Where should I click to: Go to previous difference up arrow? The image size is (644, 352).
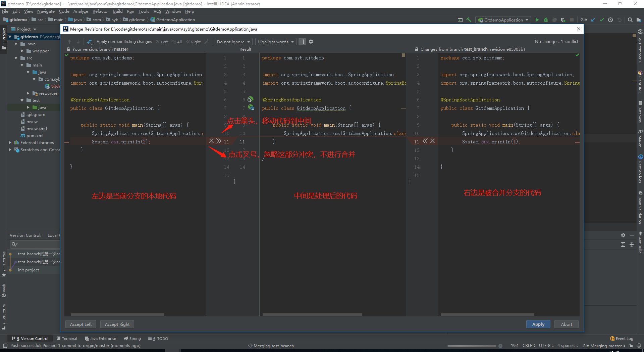(x=69, y=42)
